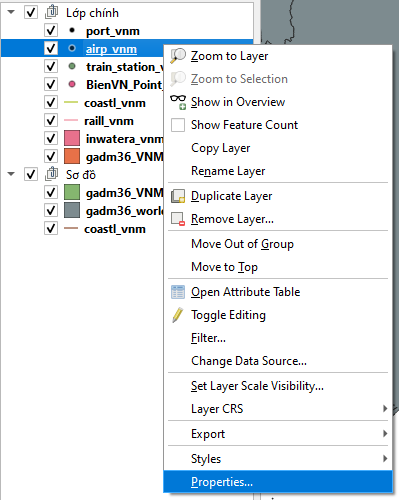
Task: Toggle the Show Feature Count checkbox
Action: (178, 125)
